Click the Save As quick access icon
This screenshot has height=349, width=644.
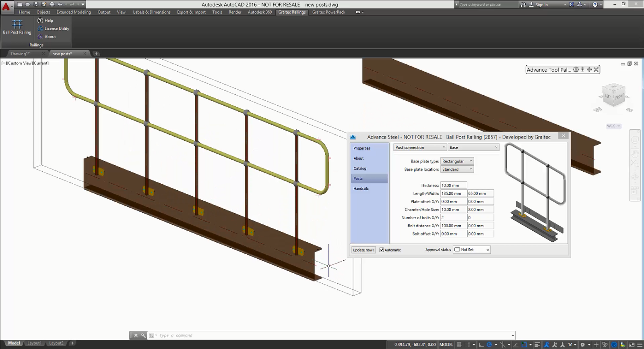tap(43, 4)
